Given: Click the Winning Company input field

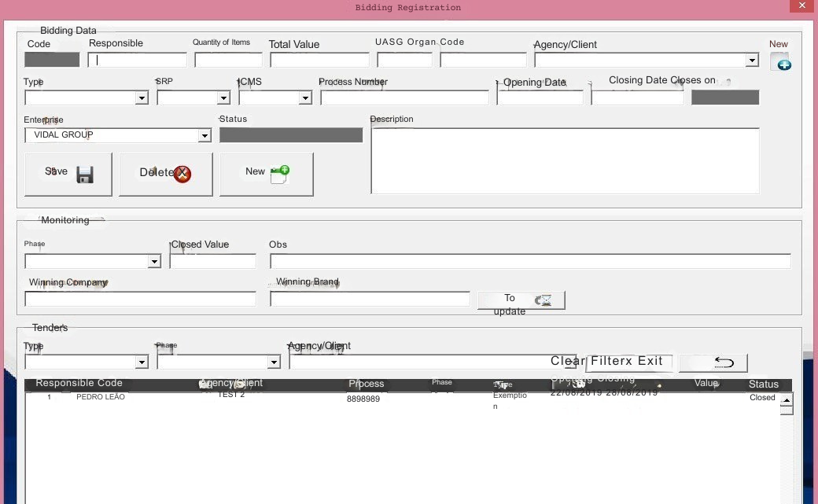Looking at the screenshot, I should (140, 300).
